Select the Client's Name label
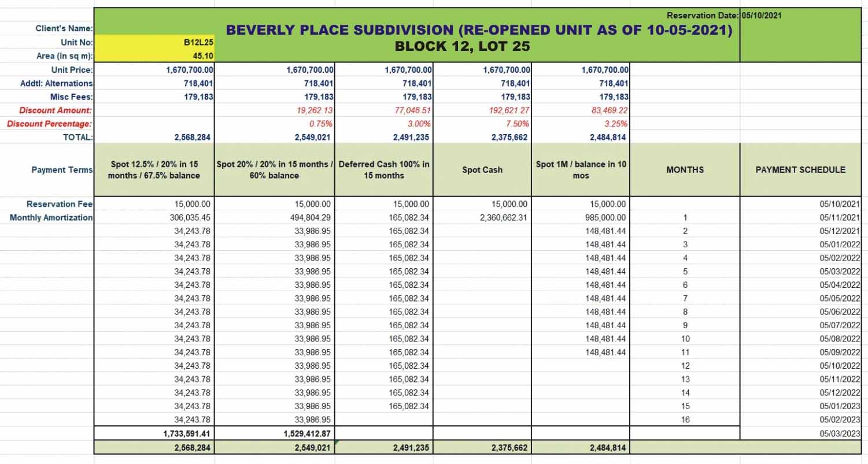The height and width of the screenshot is (464, 868). [x=64, y=29]
